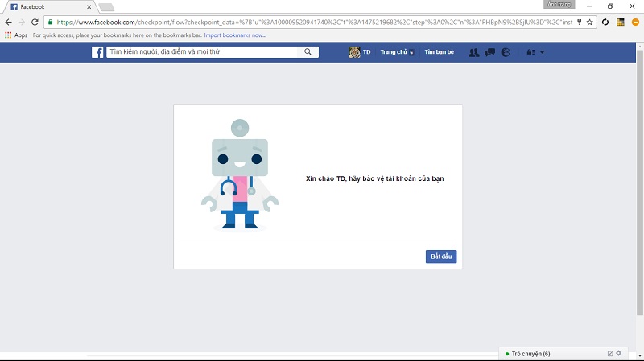This screenshot has height=361, width=644.
Task: Click Import bookmarks now link
Action: 235,35
